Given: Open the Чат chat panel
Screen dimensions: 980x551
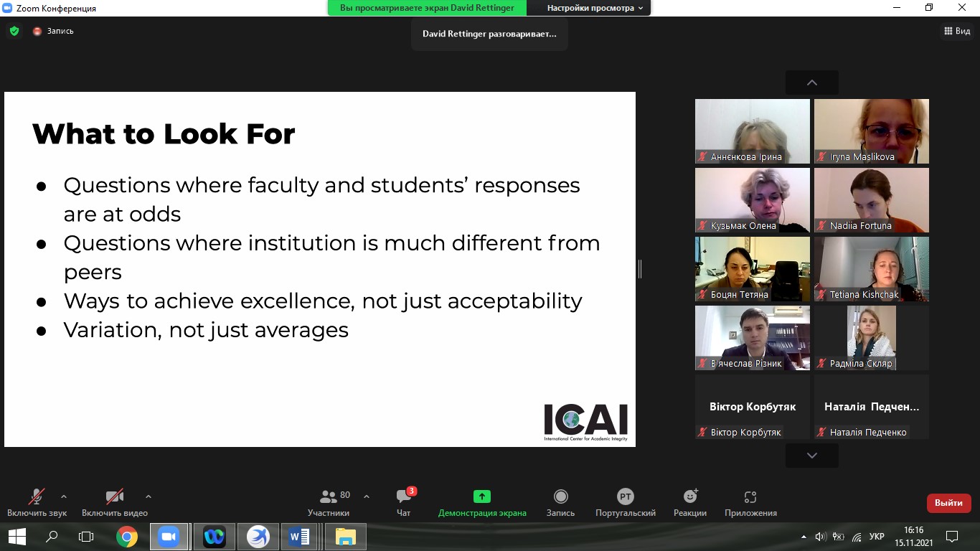Looking at the screenshot, I should coord(404,502).
